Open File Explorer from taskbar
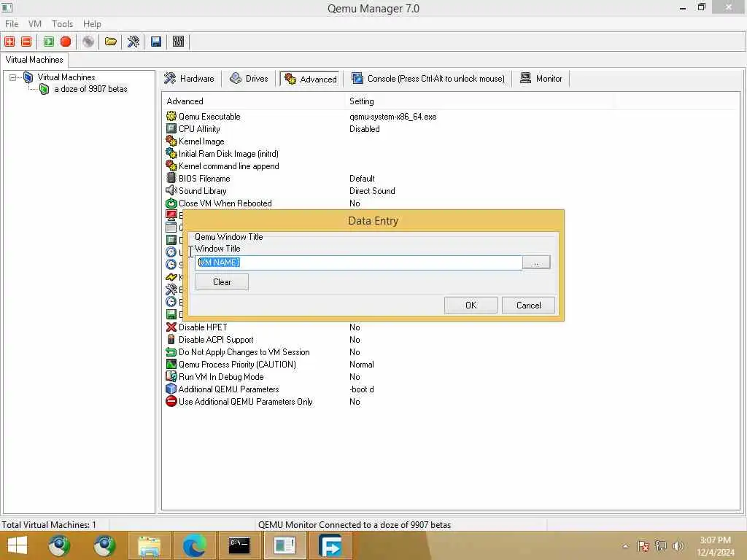The height and width of the screenshot is (560, 747). (149, 545)
